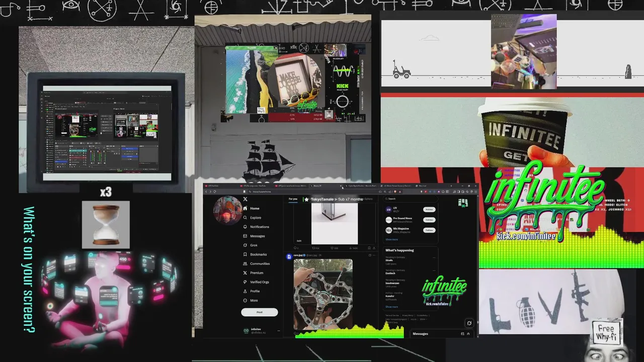Open a new browser tab with plus
The width and height of the screenshot is (644, 362).
click(x=451, y=186)
